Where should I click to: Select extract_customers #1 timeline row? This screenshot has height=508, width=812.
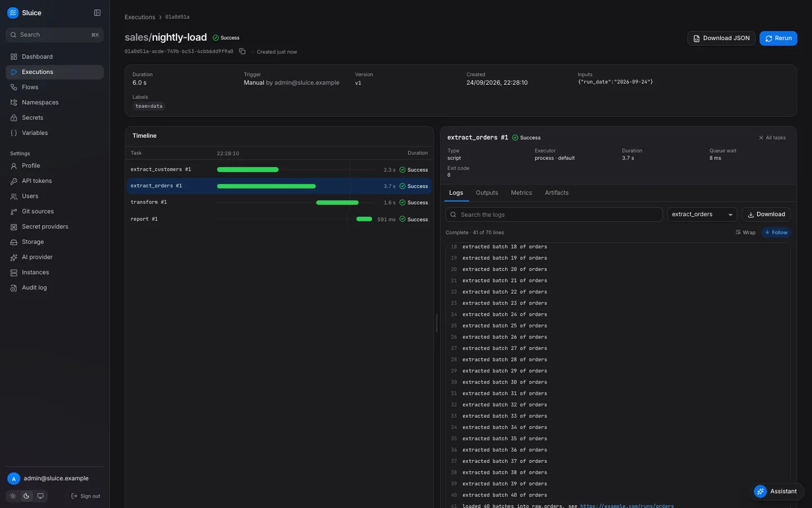tap(279, 169)
